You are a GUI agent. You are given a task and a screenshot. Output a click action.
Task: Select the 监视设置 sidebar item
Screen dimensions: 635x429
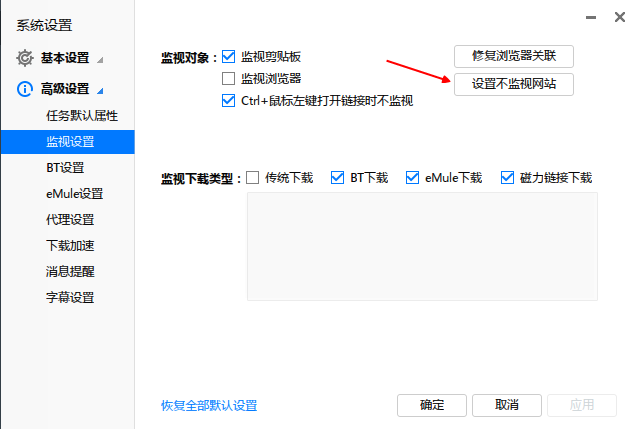tap(68, 142)
